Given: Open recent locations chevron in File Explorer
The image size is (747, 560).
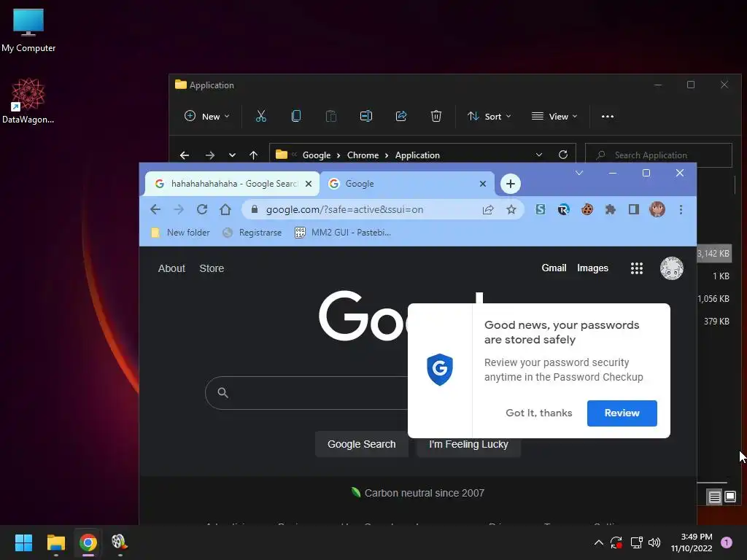Looking at the screenshot, I should (232, 155).
